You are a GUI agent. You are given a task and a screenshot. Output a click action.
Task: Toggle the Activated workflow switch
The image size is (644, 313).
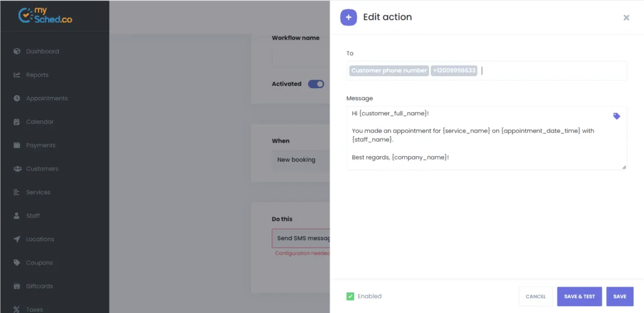[x=316, y=84]
